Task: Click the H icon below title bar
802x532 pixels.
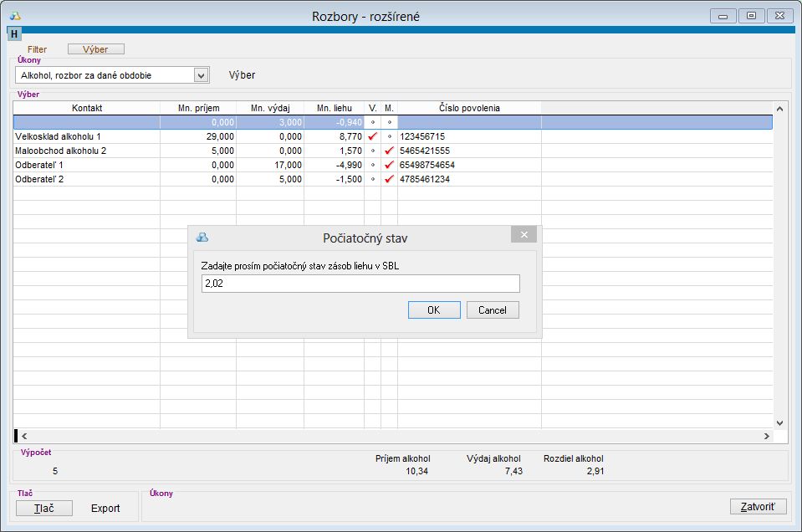Action: point(14,34)
